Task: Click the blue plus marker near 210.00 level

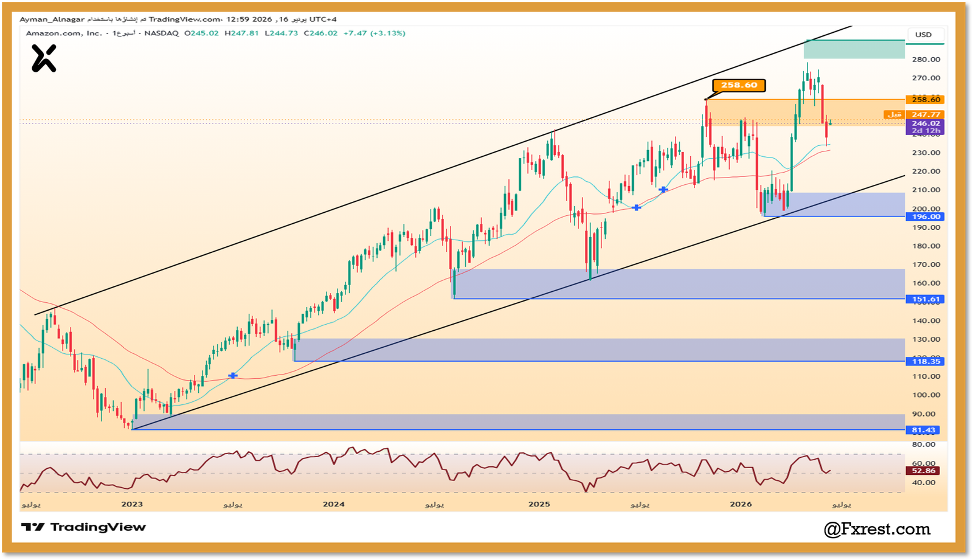Action: click(x=663, y=190)
